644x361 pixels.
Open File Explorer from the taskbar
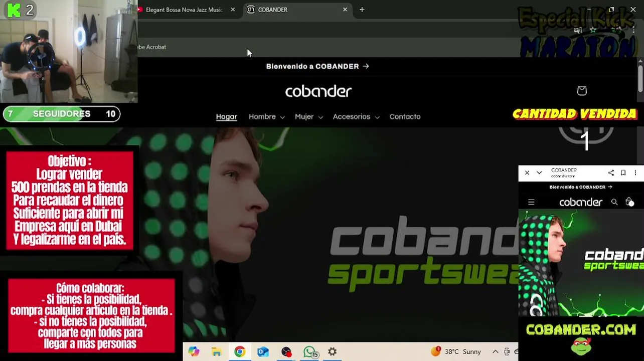coord(217,352)
